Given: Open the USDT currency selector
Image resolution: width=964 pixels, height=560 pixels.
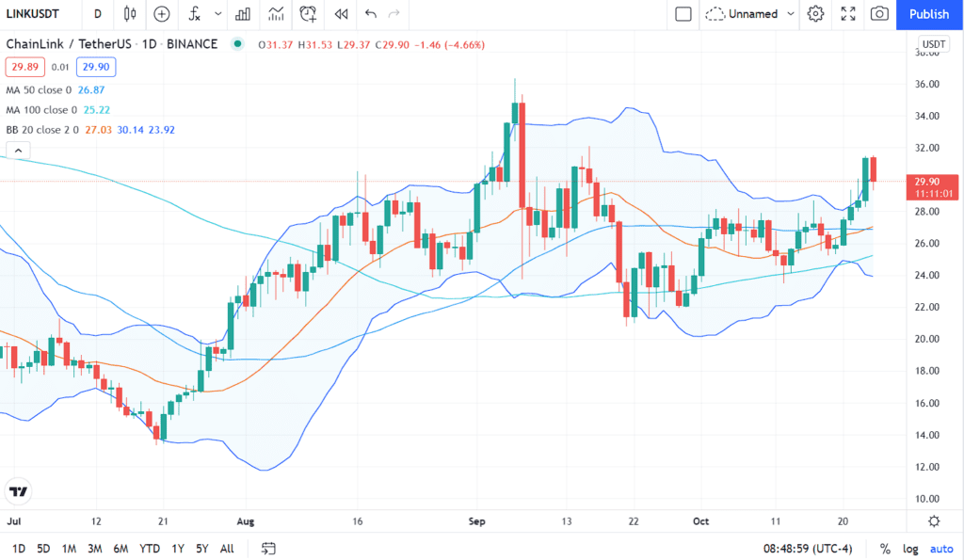Looking at the screenshot, I should coord(933,44).
